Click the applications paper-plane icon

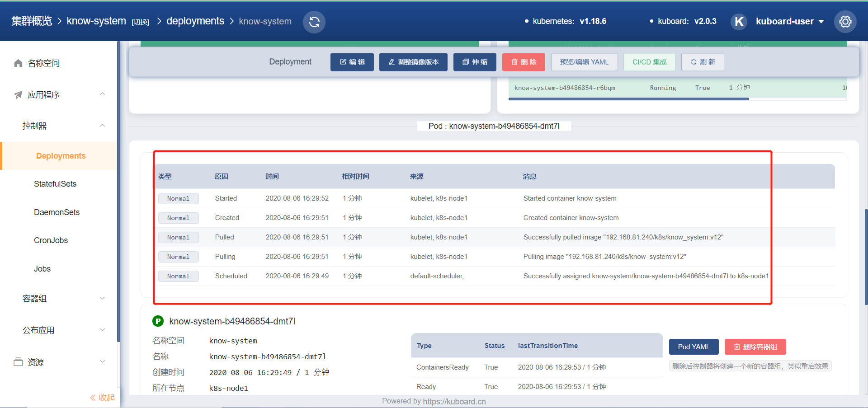click(x=18, y=95)
